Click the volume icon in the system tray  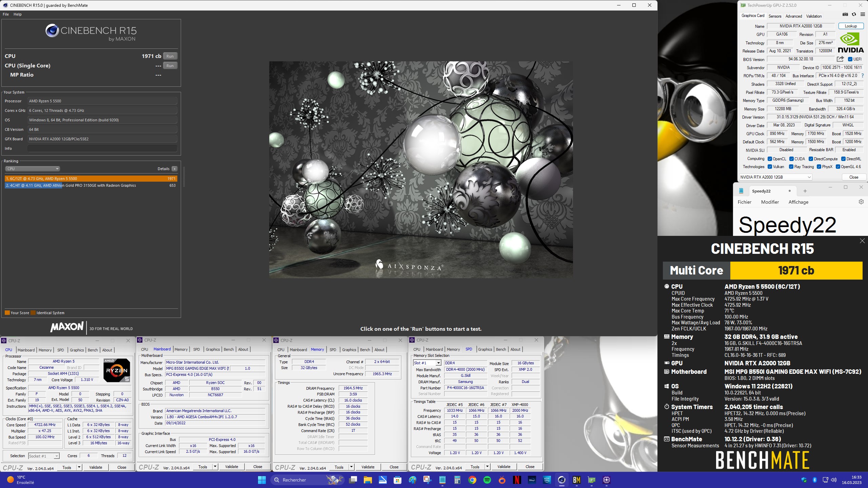pyautogui.click(x=834, y=480)
